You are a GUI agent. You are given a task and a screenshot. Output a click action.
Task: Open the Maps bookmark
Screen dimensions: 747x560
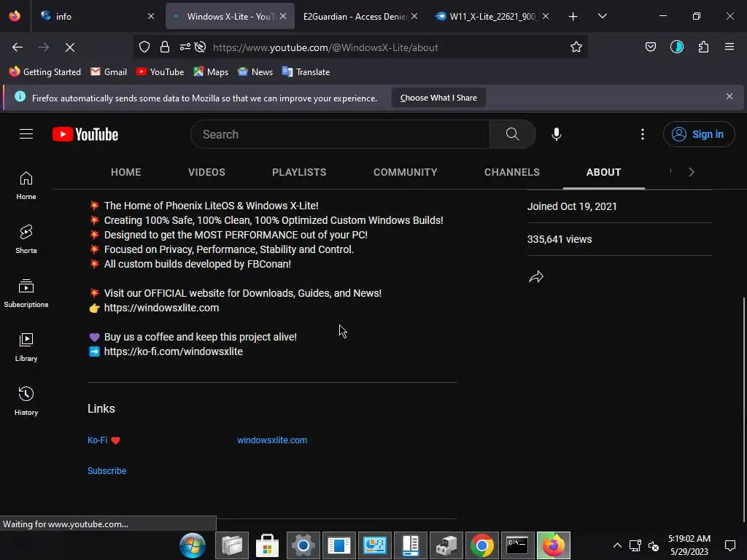pyautogui.click(x=211, y=72)
